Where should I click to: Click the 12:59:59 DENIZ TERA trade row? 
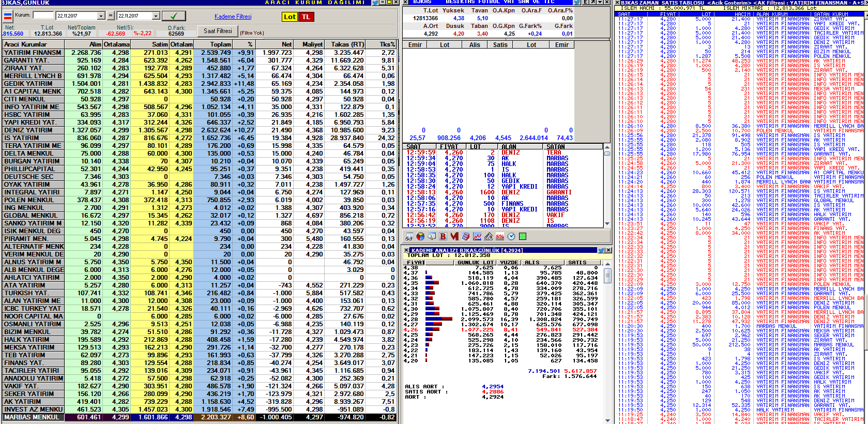tap(502, 153)
